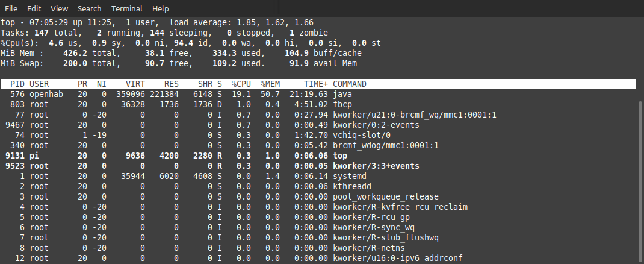Click the vchiq-slot/0 process entry
The width and height of the screenshot is (644, 264).
(358, 135)
